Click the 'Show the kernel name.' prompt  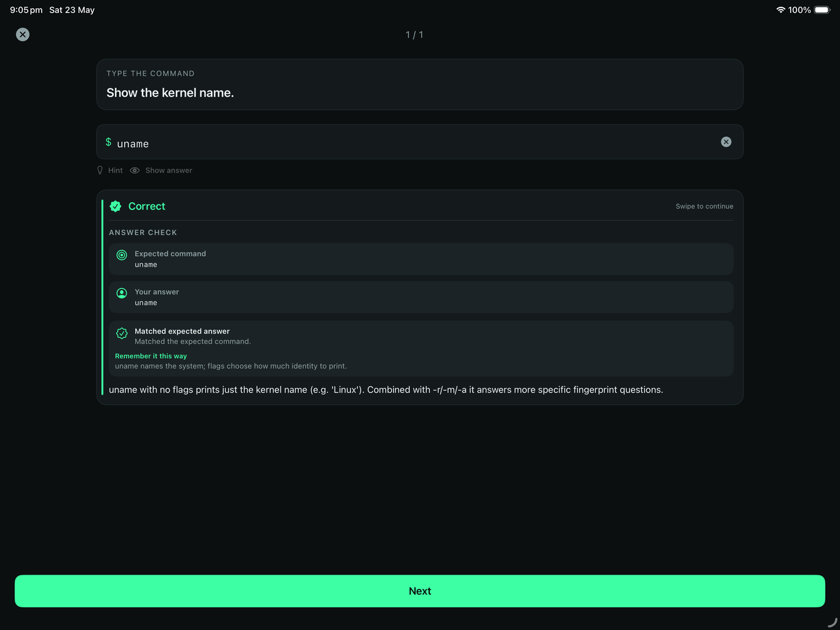(170, 93)
